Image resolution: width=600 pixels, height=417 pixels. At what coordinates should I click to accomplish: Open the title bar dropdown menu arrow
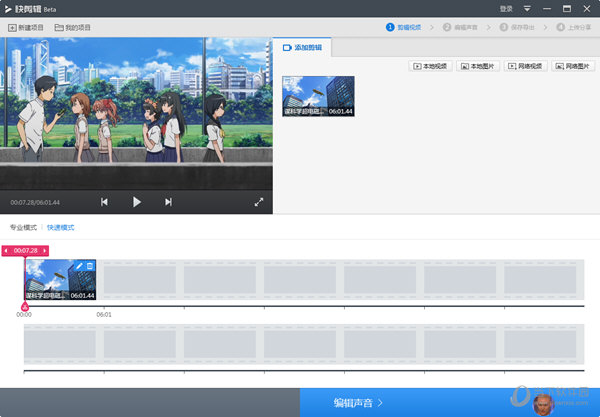click(x=527, y=8)
